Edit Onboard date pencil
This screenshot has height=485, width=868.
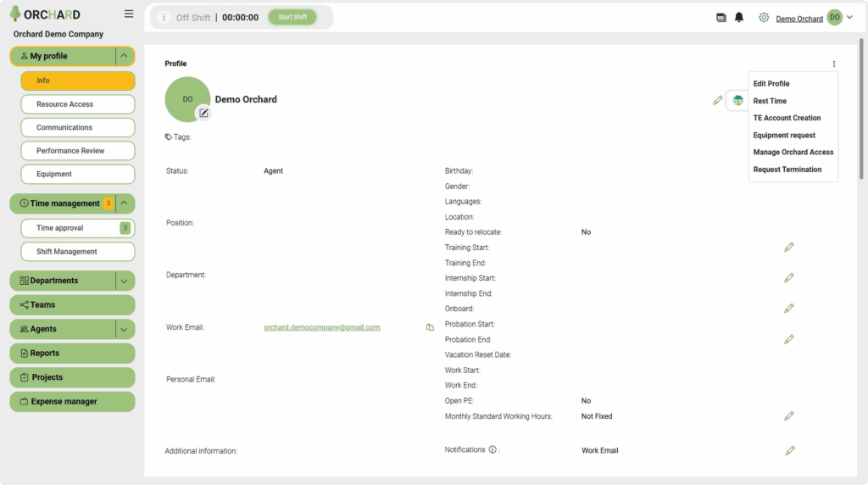[x=789, y=308]
